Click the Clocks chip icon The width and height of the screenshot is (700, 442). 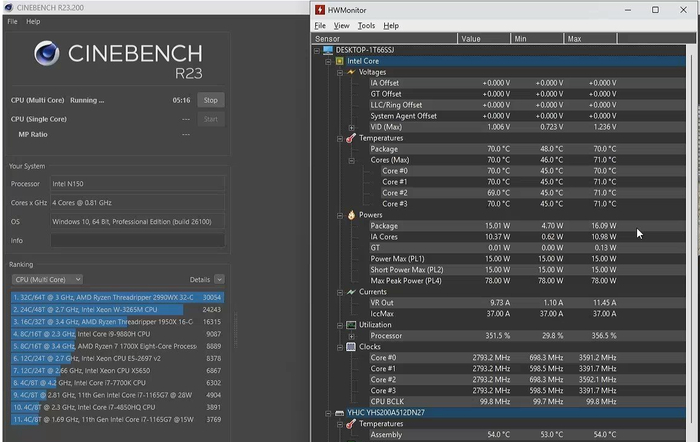pyautogui.click(x=352, y=347)
